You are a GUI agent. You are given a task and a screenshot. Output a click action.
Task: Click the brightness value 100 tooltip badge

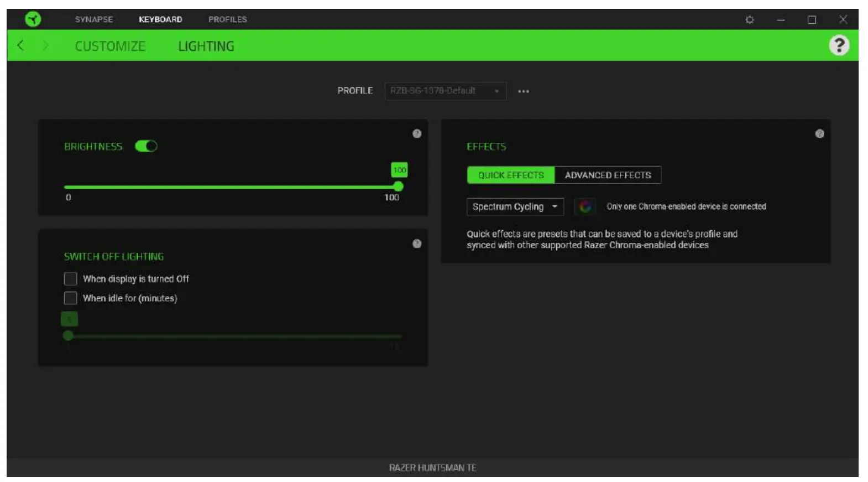pos(399,170)
